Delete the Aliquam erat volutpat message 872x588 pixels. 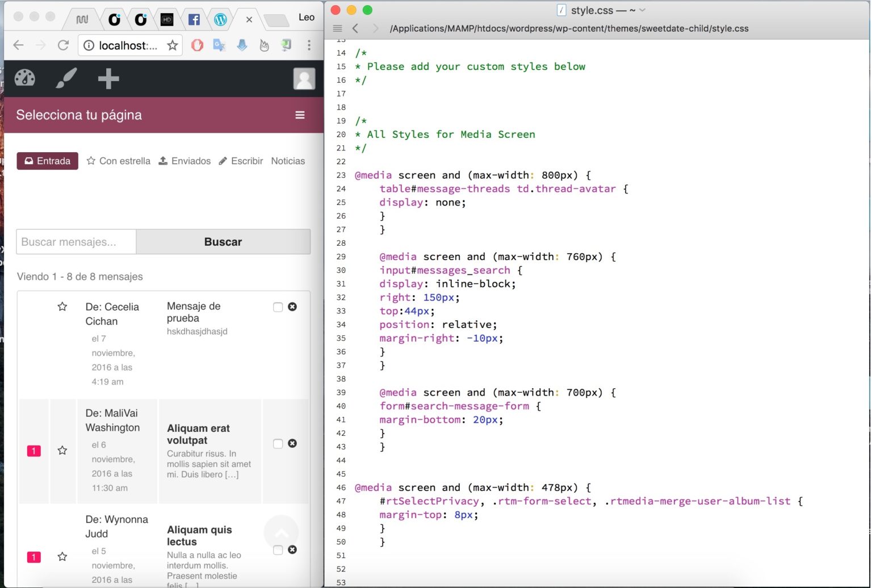tap(292, 443)
